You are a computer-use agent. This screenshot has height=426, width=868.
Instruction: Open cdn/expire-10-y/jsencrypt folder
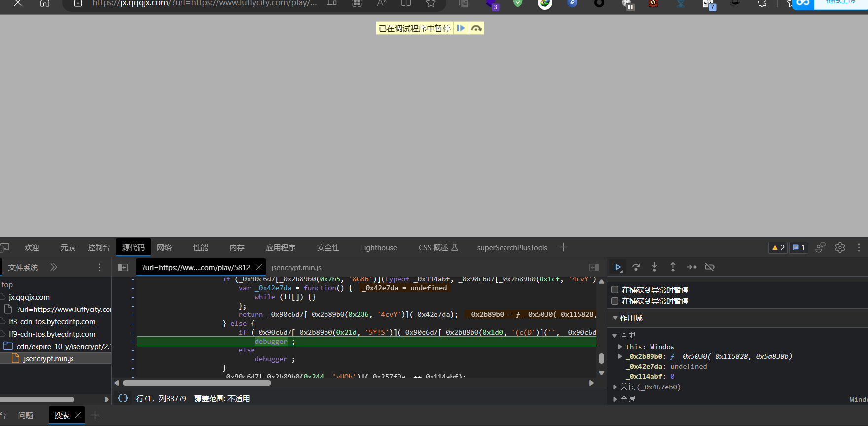click(x=63, y=347)
